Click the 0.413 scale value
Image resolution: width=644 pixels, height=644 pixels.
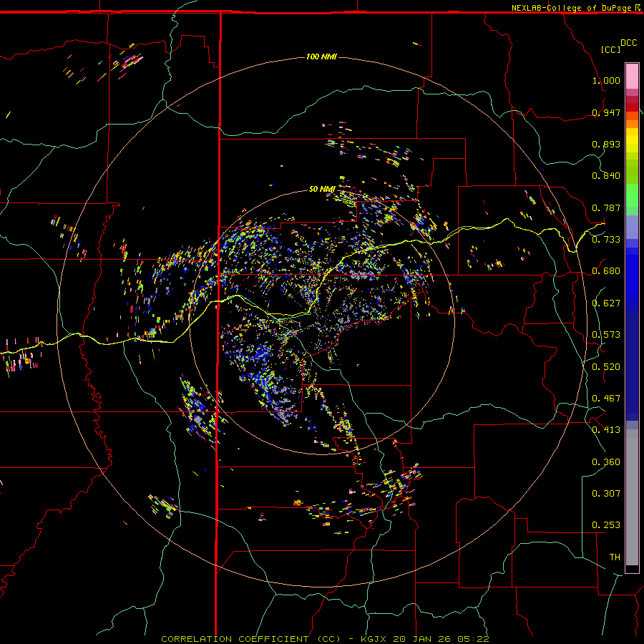point(606,430)
